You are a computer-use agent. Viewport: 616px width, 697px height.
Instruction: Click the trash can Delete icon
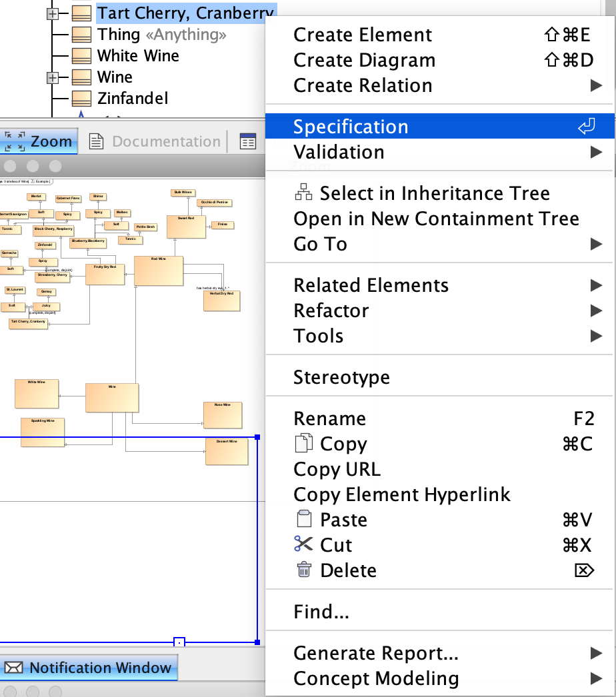303,570
